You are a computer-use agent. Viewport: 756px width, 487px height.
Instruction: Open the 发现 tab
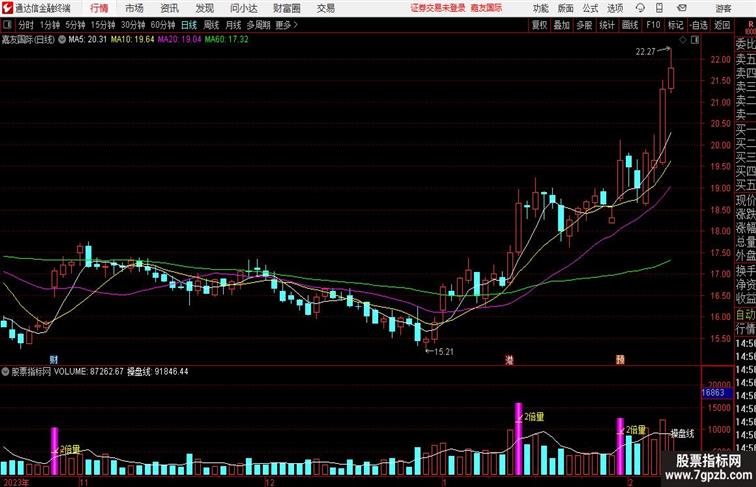click(204, 8)
